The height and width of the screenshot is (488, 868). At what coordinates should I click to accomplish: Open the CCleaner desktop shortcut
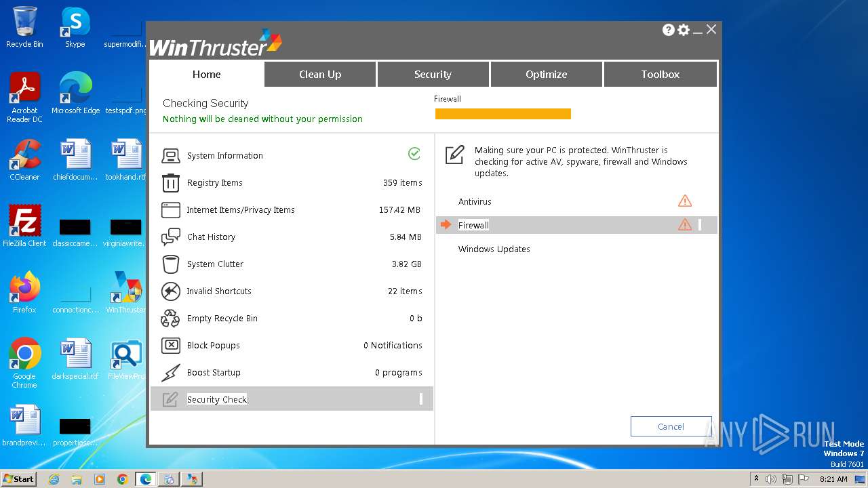[24, 160]
